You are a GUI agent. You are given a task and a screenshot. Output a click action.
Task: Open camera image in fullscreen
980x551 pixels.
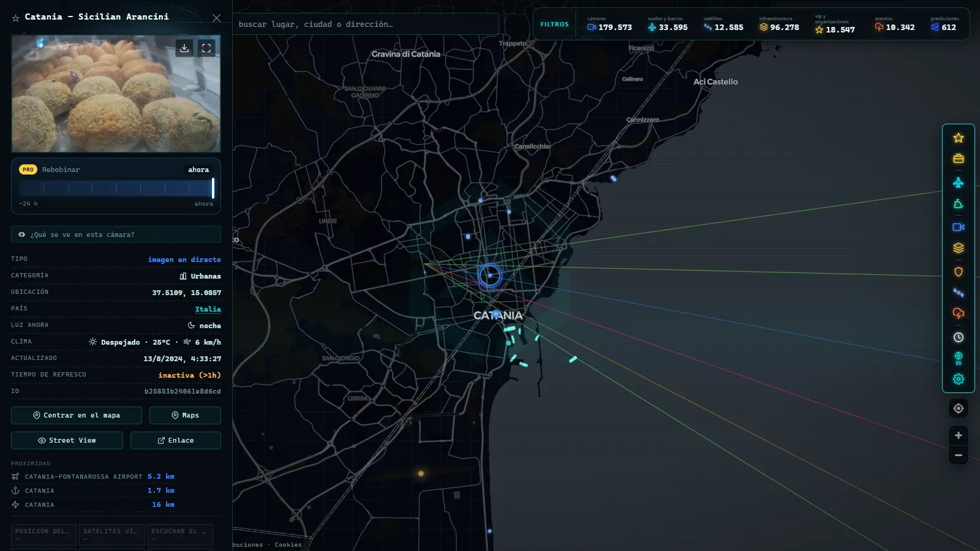pos(206,48)
